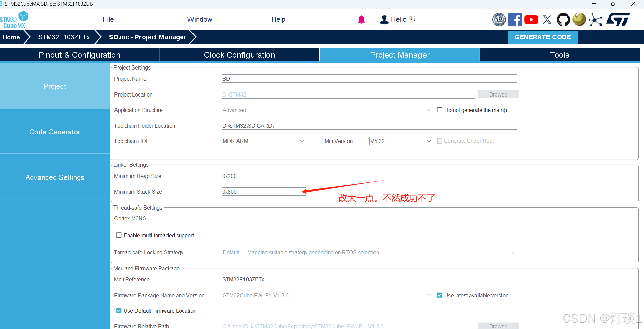Click Browse next to Firmware Relative Path
This screenshot has width=644, height=329.
[498, 326]
